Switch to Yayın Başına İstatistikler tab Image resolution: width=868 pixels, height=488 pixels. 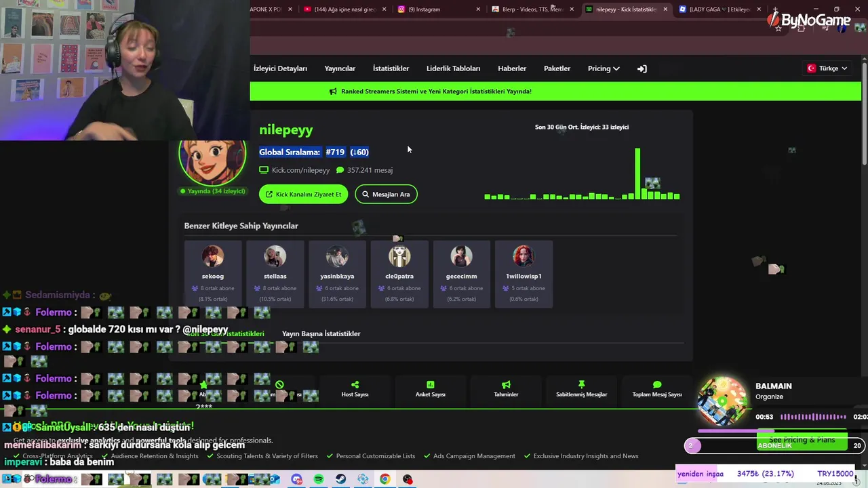tap(321, 333)
